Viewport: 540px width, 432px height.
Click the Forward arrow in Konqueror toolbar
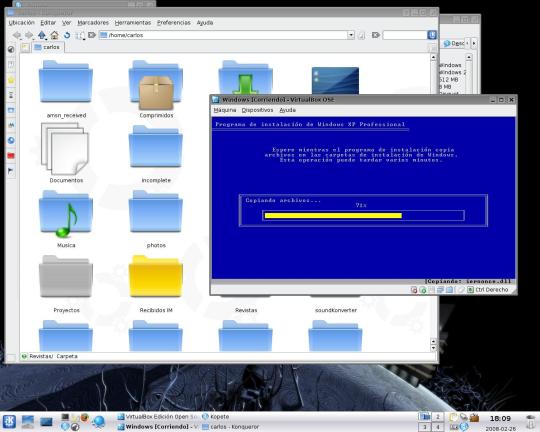click(x=29, y=35)
